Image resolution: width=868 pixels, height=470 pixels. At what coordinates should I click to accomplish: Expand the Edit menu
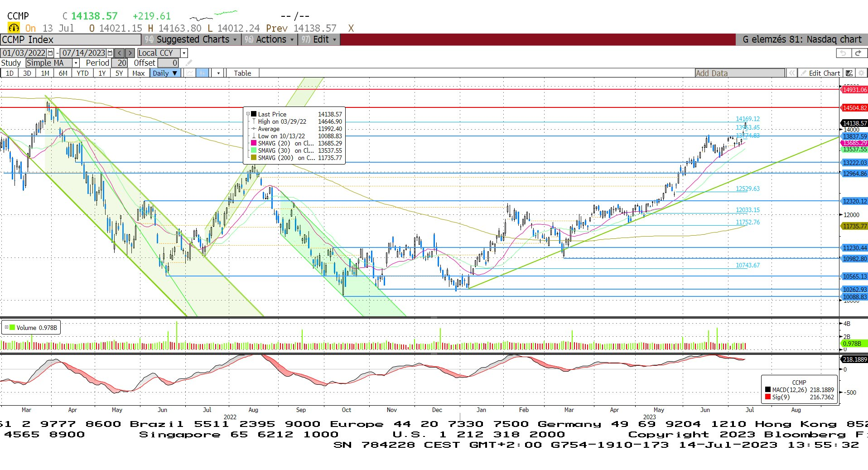tap(319, 39)
